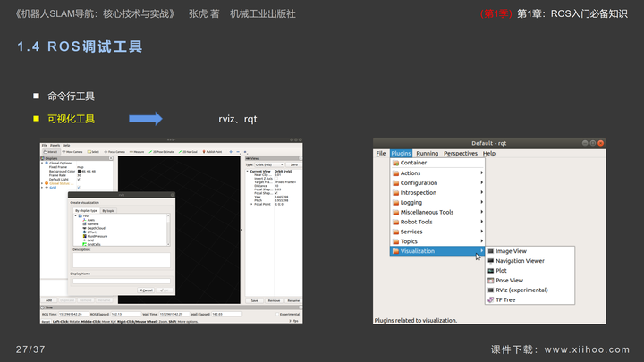Launch Navigation Viewer plugin
The height and width of the screenshot is (362, 644).
(530, 261)
